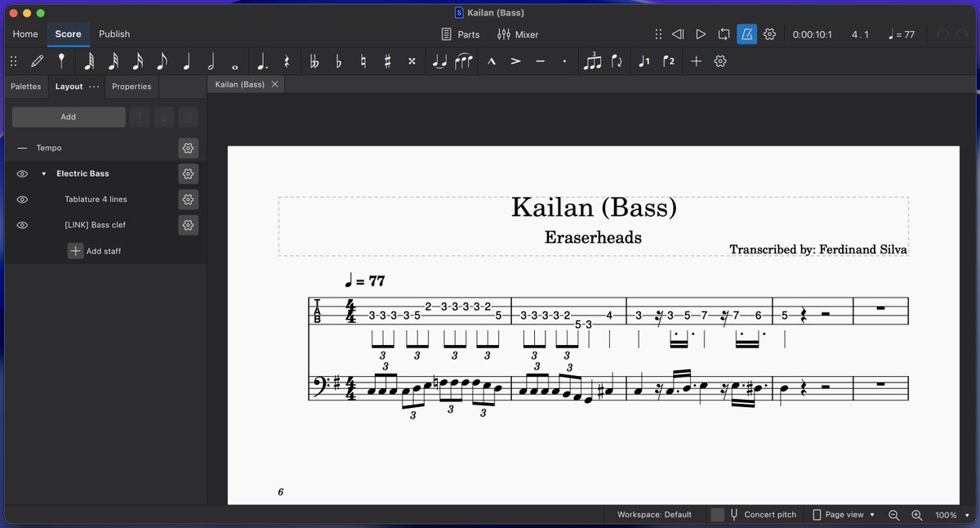Zoom out the score view
The image size is (980, 528).
tap(894, 515)
